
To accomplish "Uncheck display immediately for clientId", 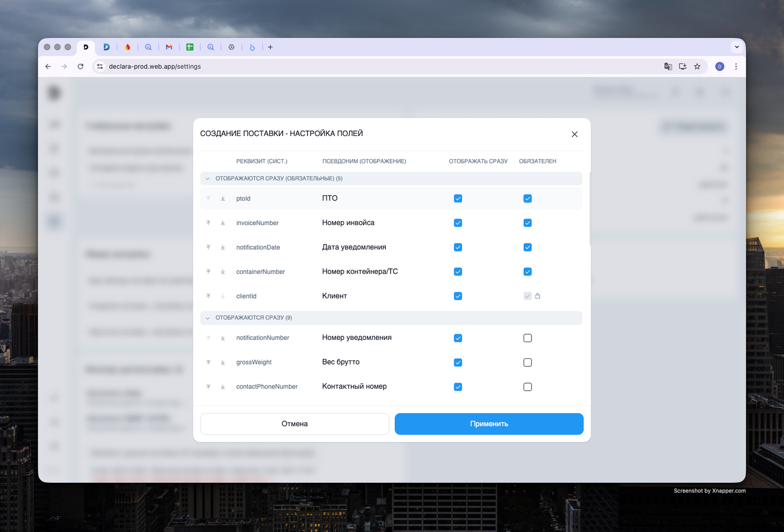I will 458,296.
